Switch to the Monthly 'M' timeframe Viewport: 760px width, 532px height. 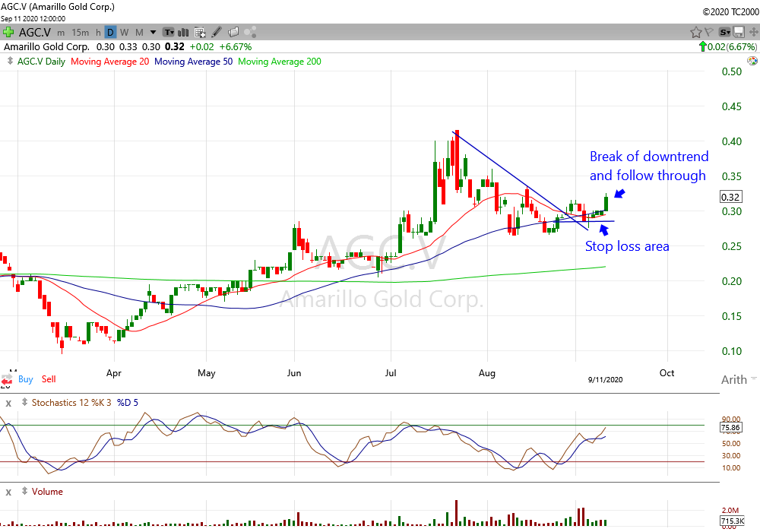pyautogui.click(x=139, y=33)
